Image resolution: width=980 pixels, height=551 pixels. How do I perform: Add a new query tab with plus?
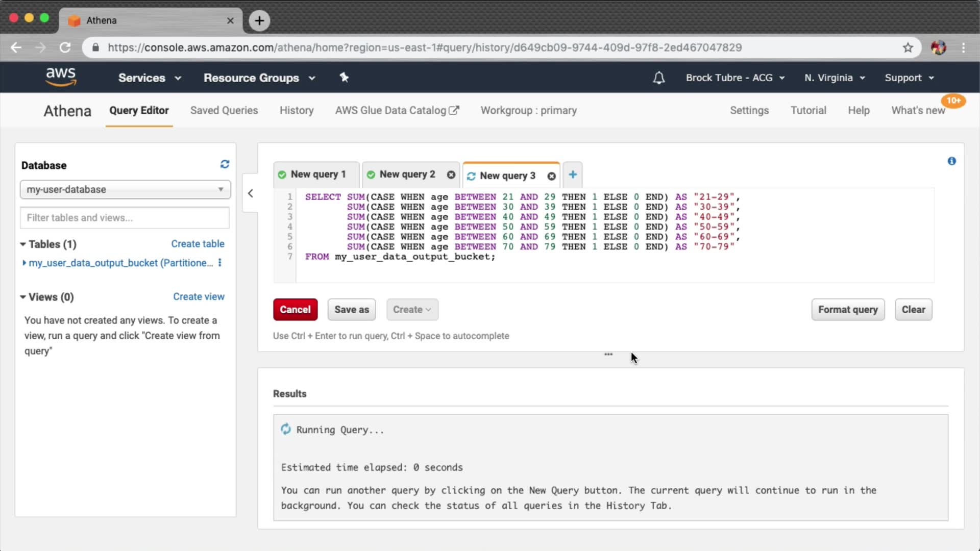click(573, 175)
